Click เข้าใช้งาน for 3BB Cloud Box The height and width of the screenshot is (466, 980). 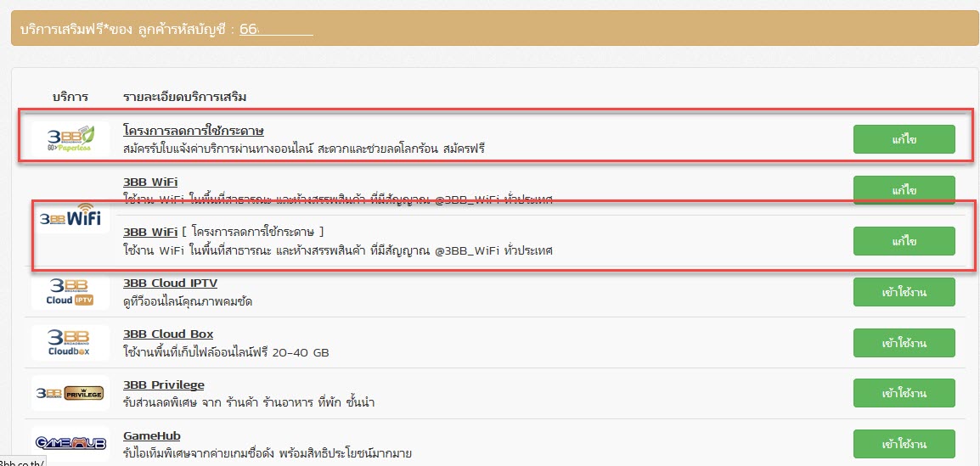[904, 343]
